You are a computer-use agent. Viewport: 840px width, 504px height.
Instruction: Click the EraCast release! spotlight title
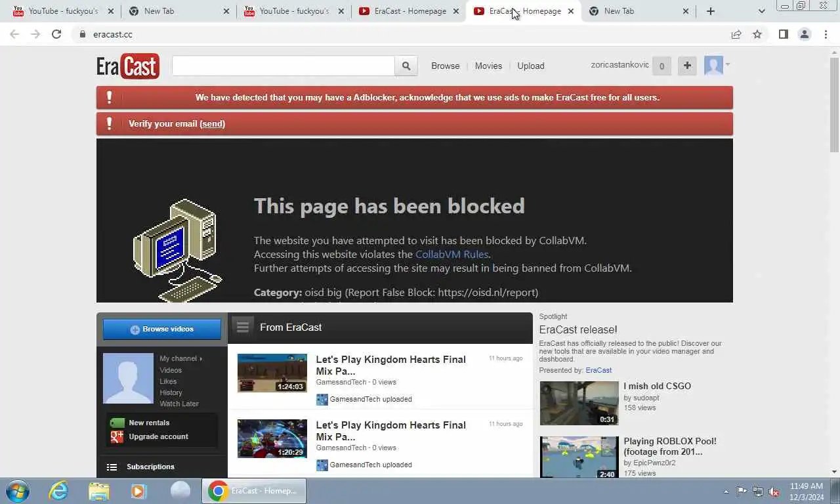(578, 329)
